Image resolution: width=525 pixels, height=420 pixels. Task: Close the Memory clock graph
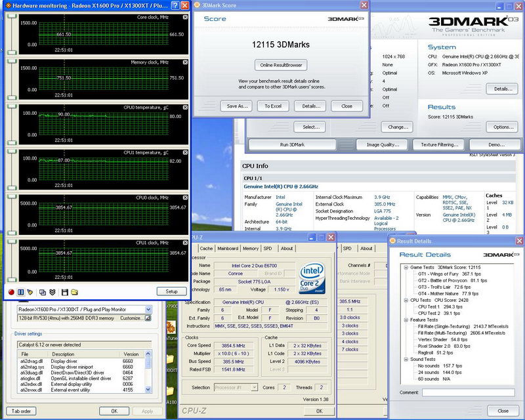click(185, 62)
